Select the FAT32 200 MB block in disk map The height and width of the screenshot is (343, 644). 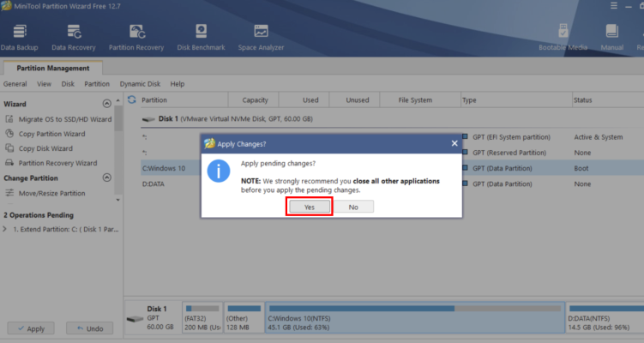click(202, 317)
